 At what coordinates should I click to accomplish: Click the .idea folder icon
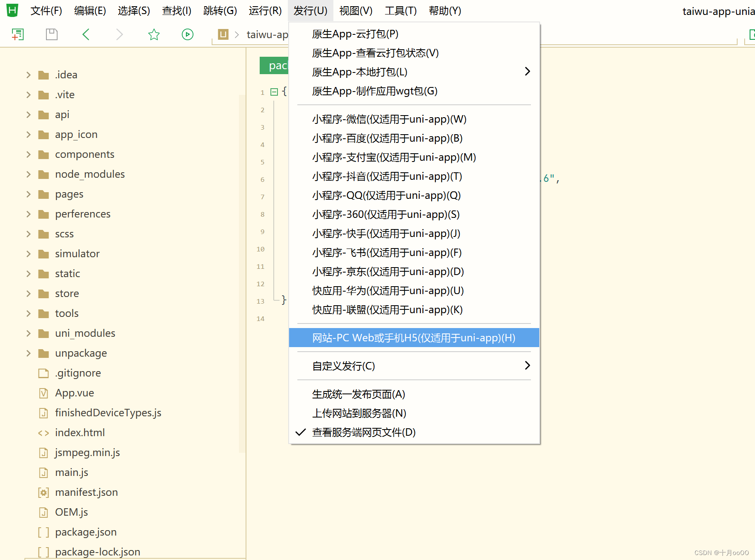point(43,75)
